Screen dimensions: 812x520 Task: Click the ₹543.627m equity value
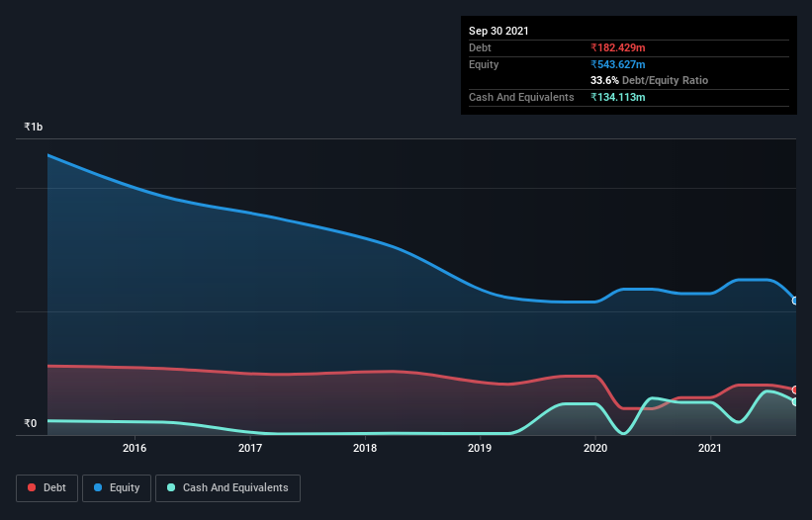tap(618, 64)
